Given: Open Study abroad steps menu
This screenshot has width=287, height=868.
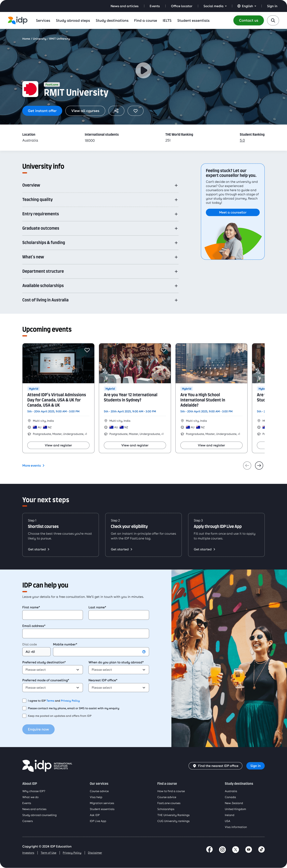Looking at the screenshot, I should click(73, 21).
